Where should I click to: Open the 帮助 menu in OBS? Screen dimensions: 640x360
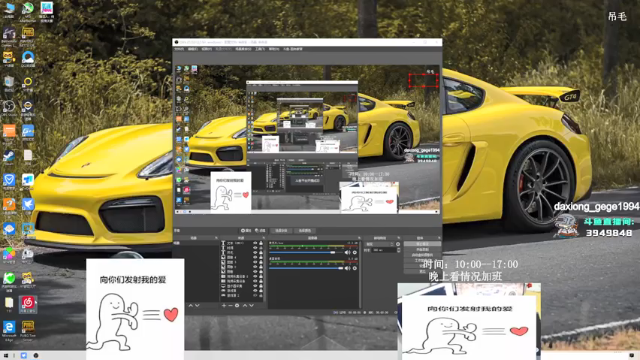pos(273,49)
